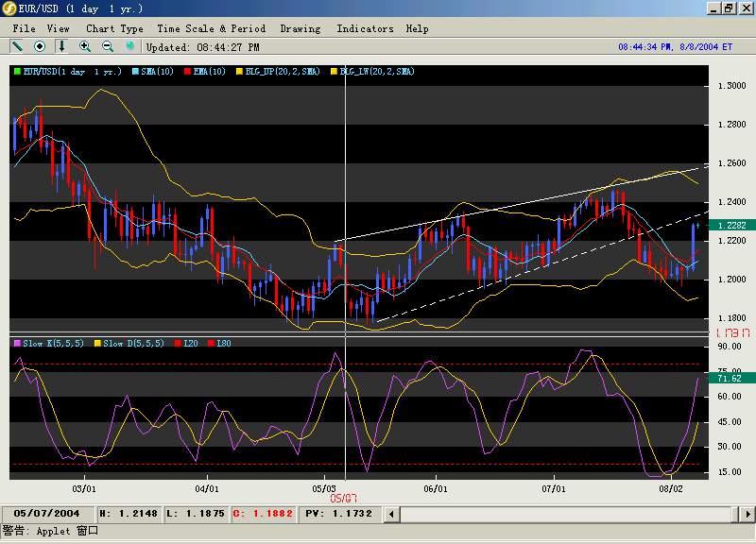The height and width of the screenshot is (544, 756).
Task: Click the EMA(10) legend label
Action: coord(209,72)
